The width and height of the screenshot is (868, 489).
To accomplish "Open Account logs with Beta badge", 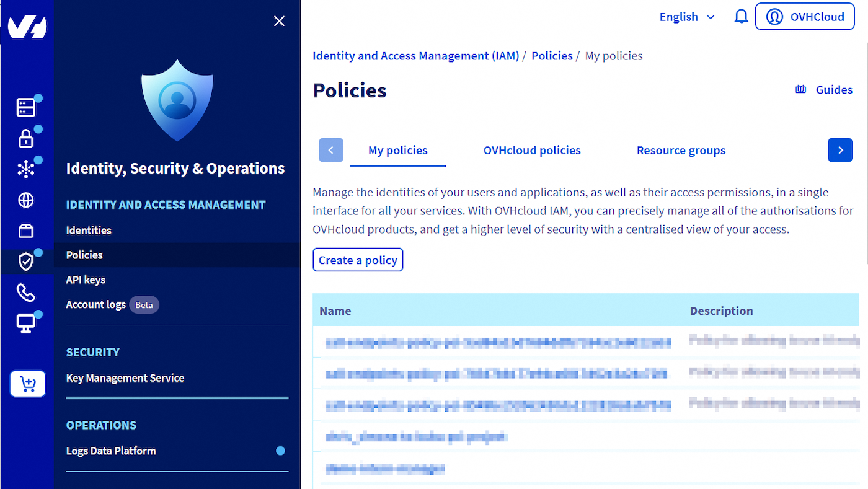I will click(x=96, y=304).
